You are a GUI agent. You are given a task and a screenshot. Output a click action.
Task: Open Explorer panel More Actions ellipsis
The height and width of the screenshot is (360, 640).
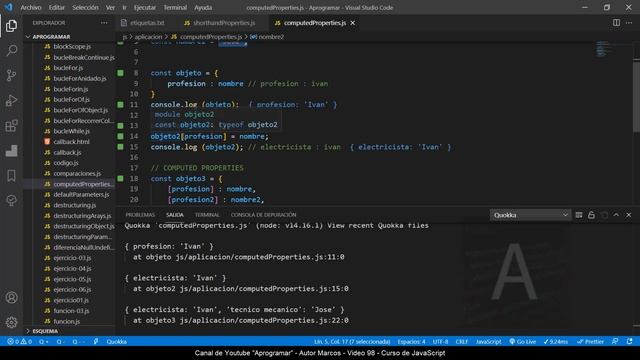[x=104, y=23]
